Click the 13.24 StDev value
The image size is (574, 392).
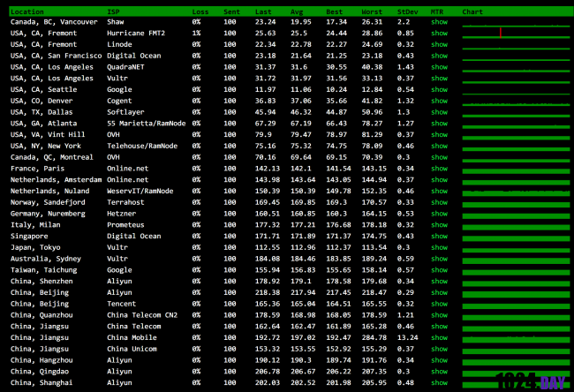click(407, 338)
